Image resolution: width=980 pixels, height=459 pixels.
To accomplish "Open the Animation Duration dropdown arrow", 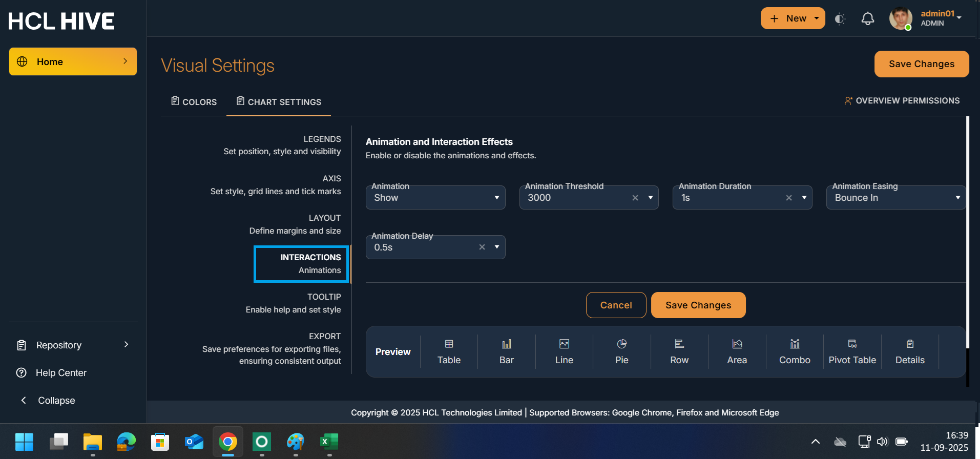I will click(x=804, y=198).
